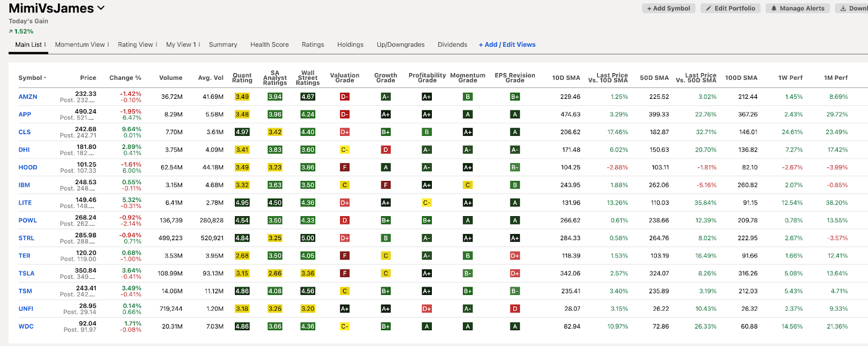
Task: Click IBM's C momentum grade badge
Action: [x=468, y=185]
